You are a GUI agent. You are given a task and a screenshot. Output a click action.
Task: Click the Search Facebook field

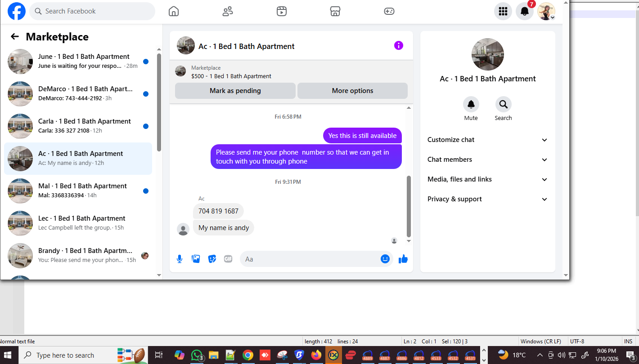pyautogui.click(x=92, y=11)
